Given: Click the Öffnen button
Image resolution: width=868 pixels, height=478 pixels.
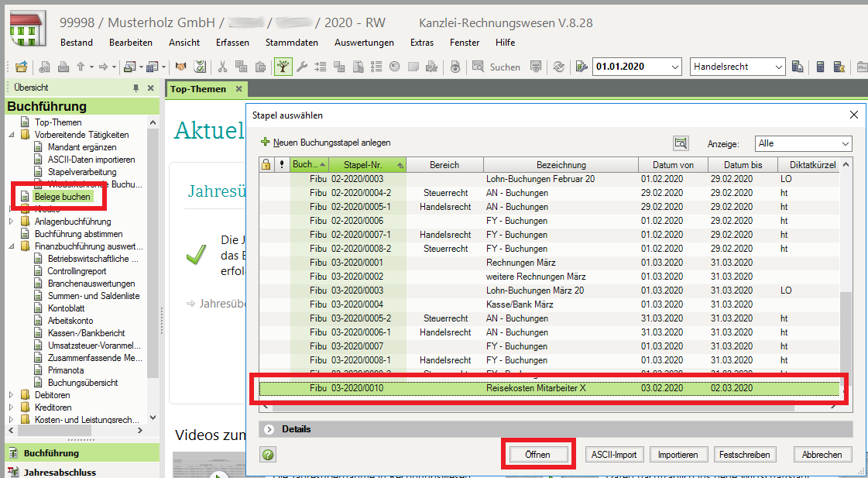Looking at the screenshot, I should [537, 455].
